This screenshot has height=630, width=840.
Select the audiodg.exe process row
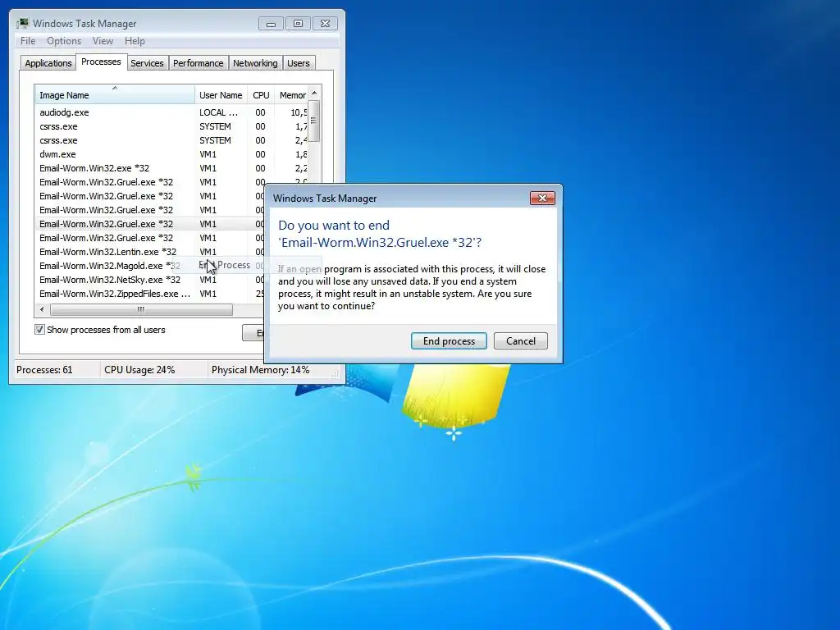tap(171, 112)
